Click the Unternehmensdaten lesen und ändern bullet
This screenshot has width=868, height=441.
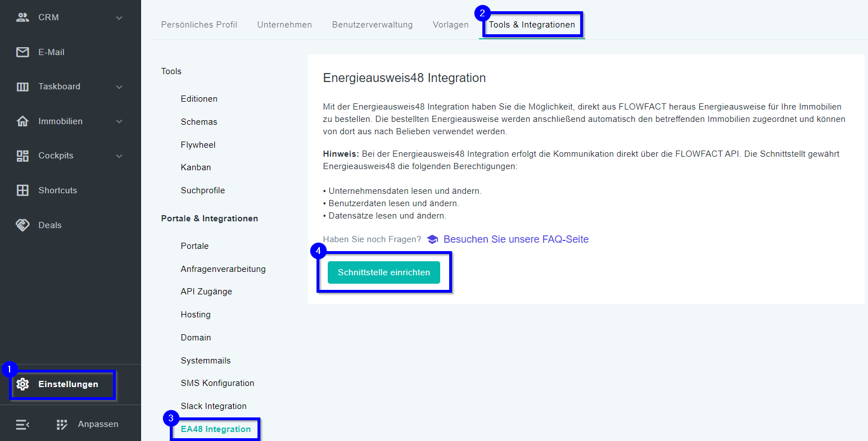point(403,191)
